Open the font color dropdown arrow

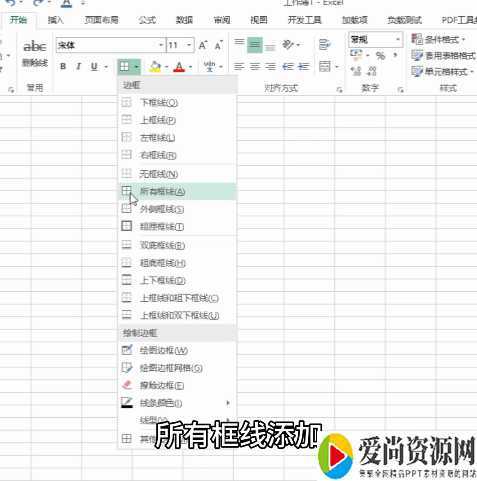pyautogui.click(x=191, y=67)
